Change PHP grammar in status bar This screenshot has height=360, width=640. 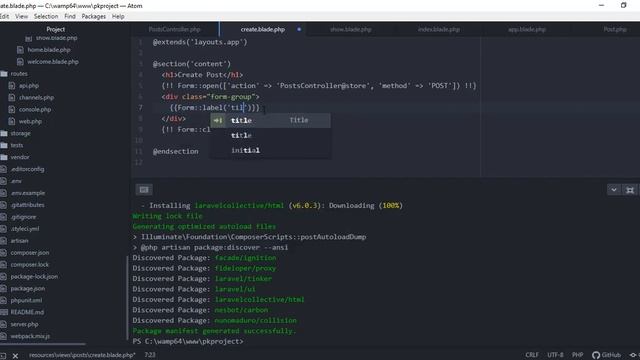pos(577,355)
